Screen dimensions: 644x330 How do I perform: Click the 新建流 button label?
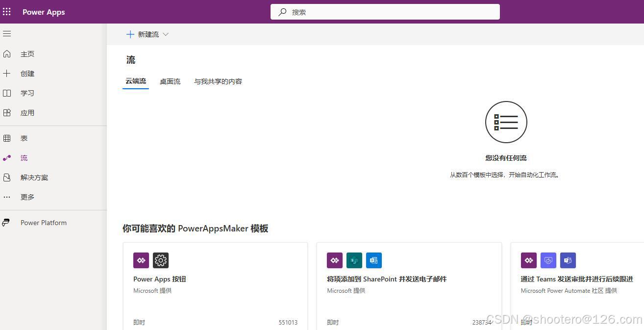pos(149,34)
